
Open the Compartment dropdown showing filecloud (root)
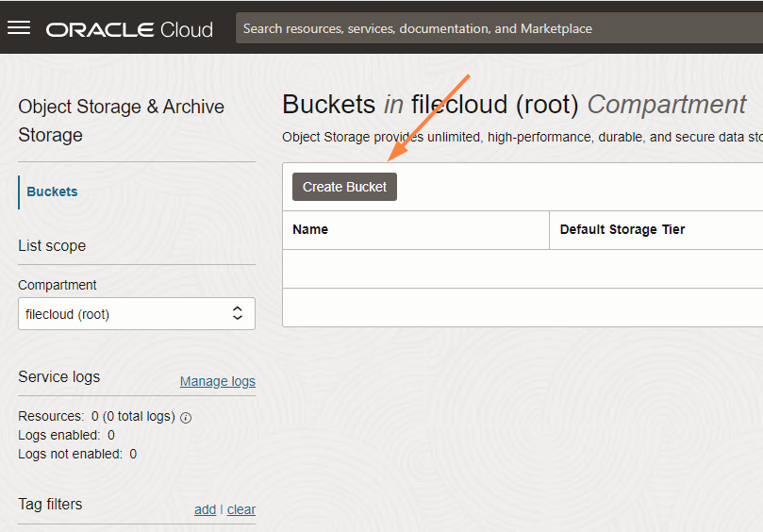(x=137, y=314)
